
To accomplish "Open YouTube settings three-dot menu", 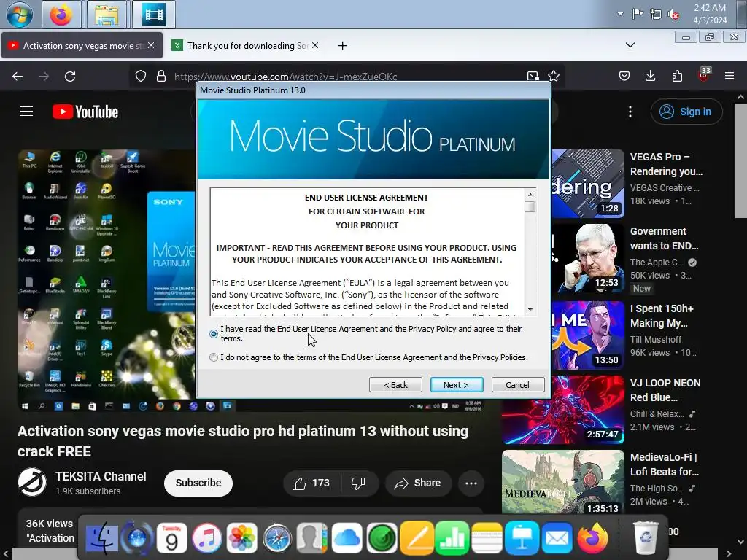I will (x=630, y=112).
